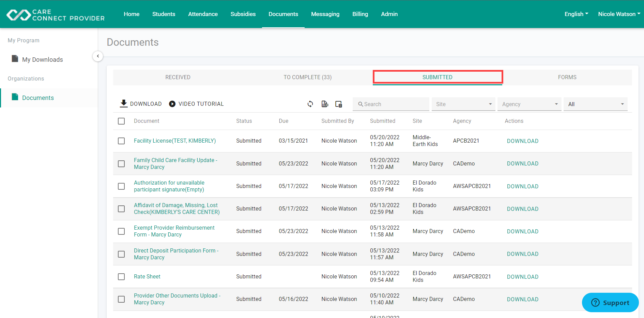Click the video tutorial play icon
The image size is (644, 318).
(x=172, y=104)
